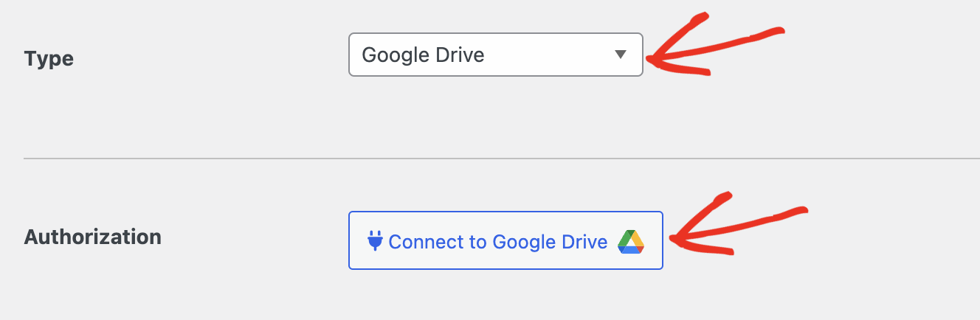Click the words "Google Drive" in the Connect button
980x320 pixels.
pyautogui.click(x=550, y=242)
